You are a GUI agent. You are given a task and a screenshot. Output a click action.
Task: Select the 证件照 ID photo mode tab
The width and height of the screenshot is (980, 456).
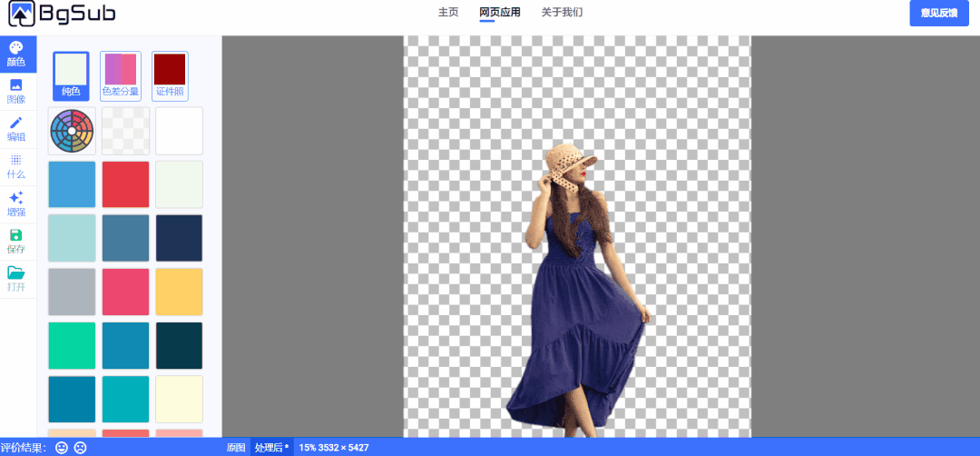pyautogui.click(x=170, y=76)
